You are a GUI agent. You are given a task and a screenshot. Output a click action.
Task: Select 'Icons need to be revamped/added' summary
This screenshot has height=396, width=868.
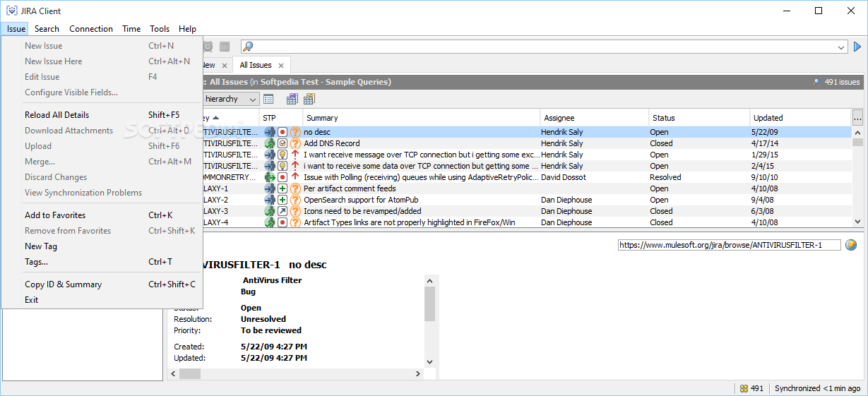coord(362,211)
